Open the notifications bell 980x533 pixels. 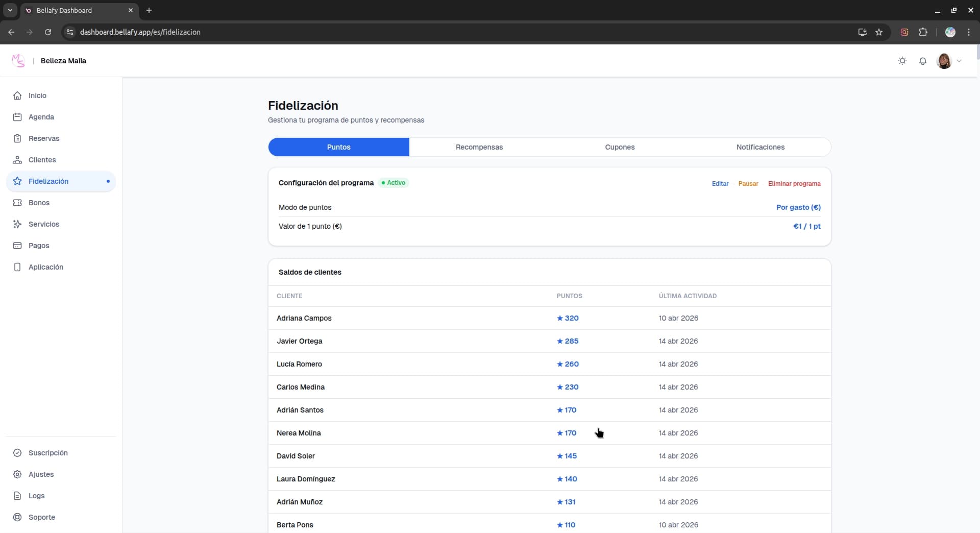click(922, 60)
